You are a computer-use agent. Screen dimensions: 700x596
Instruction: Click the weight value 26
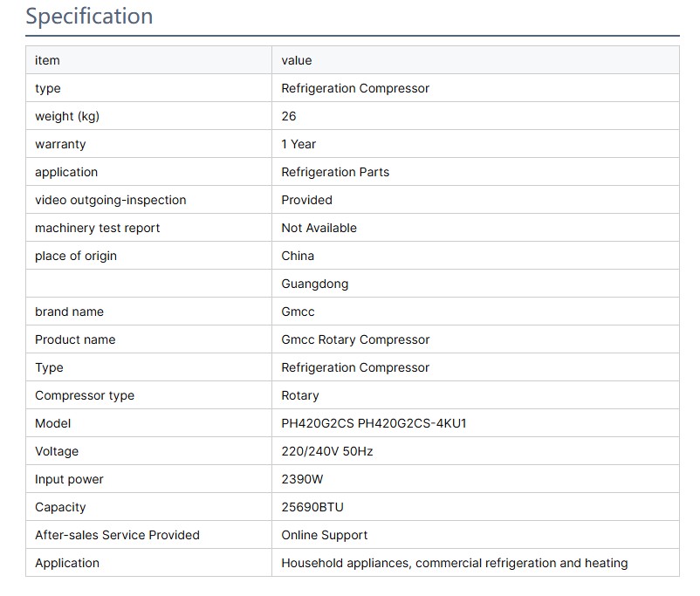(289, 116)
